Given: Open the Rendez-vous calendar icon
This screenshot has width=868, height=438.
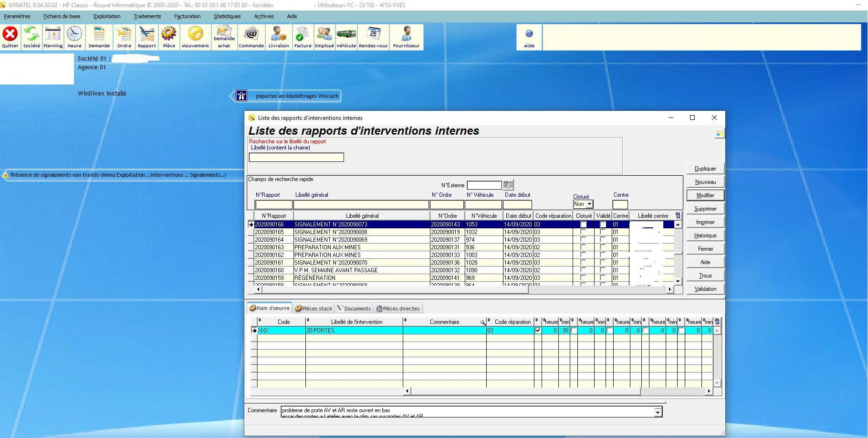Looking at the screenshot, I should tap(373, 37).
